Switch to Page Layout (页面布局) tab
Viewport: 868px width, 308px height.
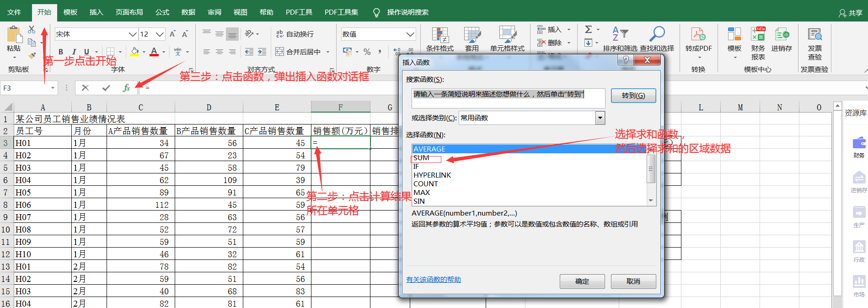click(129, 12)
